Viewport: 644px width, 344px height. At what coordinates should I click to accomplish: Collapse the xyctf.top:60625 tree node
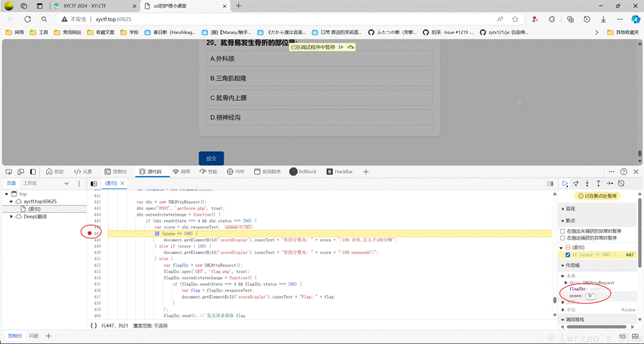11,201
